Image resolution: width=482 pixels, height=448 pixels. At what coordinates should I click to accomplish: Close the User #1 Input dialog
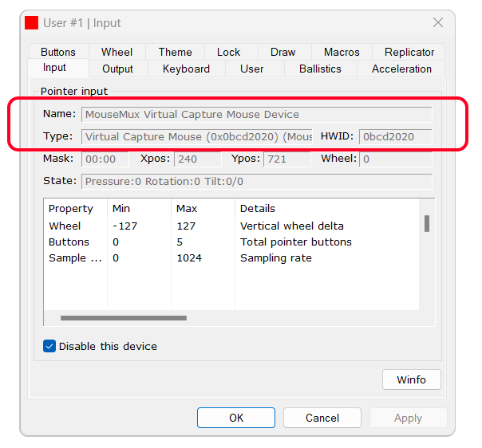coord(437,23)
